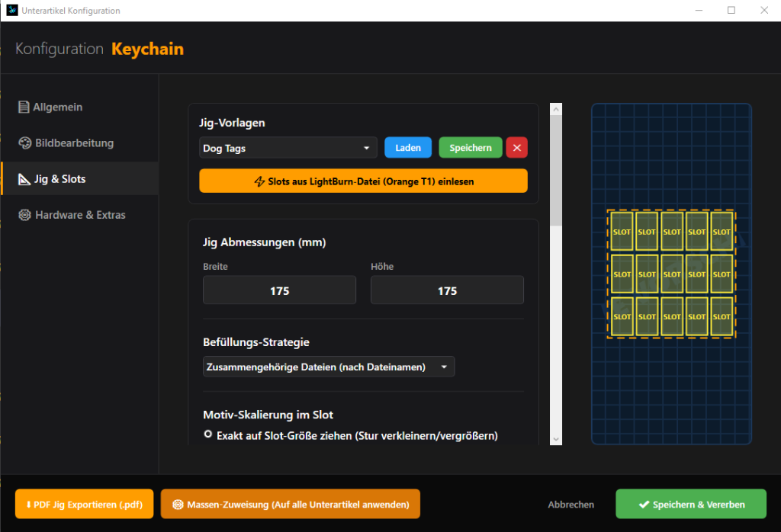Click the Breite input field

[x=279, y=290]
